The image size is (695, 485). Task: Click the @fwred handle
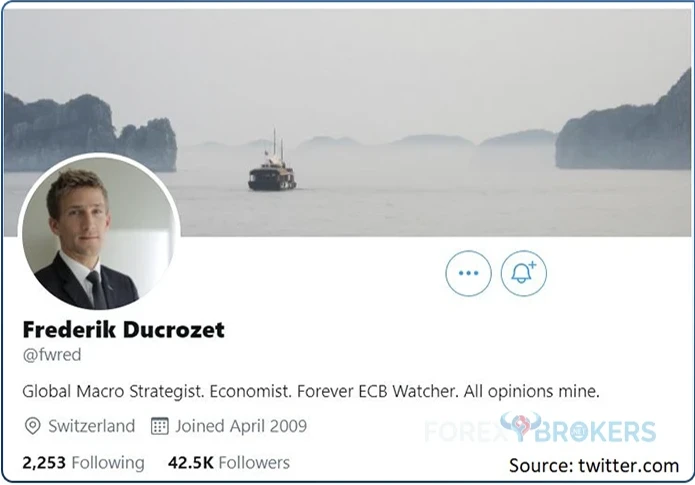point(52,355)
